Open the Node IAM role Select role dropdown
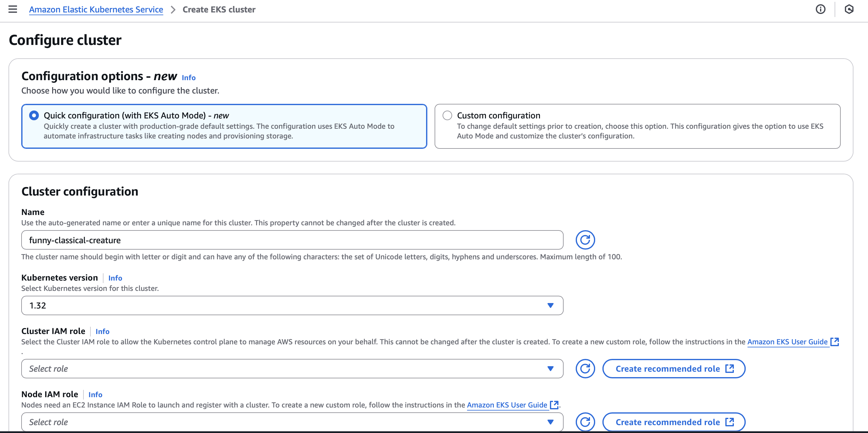This screenshot has width=868, height=433. tap(292, 421)
